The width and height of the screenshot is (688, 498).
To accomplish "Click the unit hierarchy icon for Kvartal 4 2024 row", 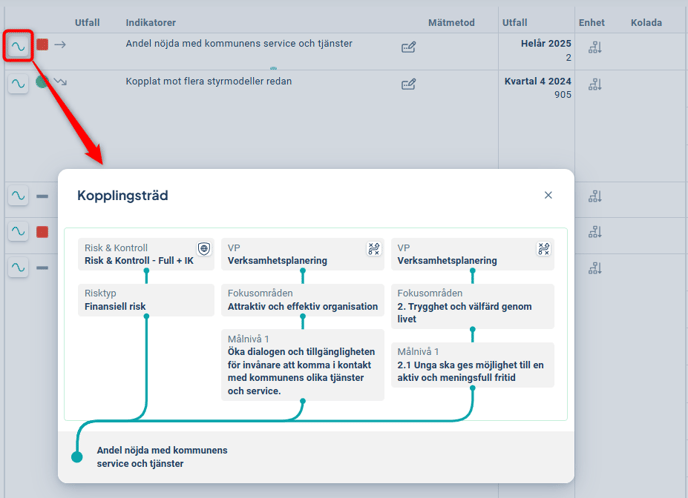I will coord(595,84).
